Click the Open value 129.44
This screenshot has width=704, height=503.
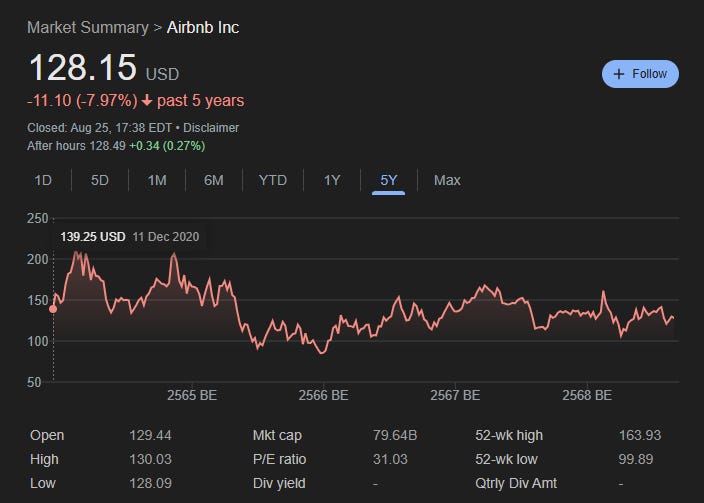tap(150, 435)
